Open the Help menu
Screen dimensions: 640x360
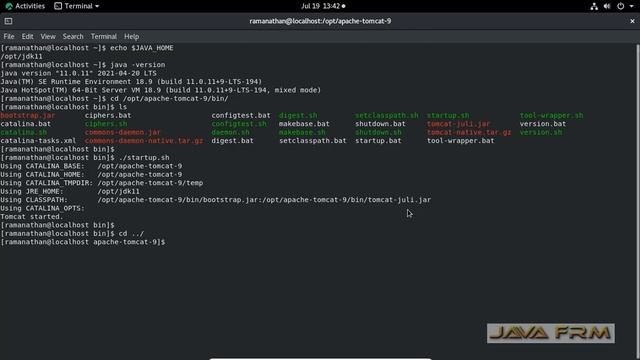[x=131, y=36]
